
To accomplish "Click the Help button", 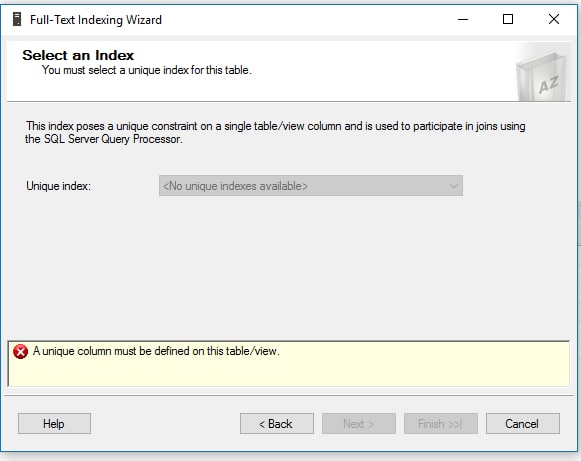I will click(x=54, y=423).
